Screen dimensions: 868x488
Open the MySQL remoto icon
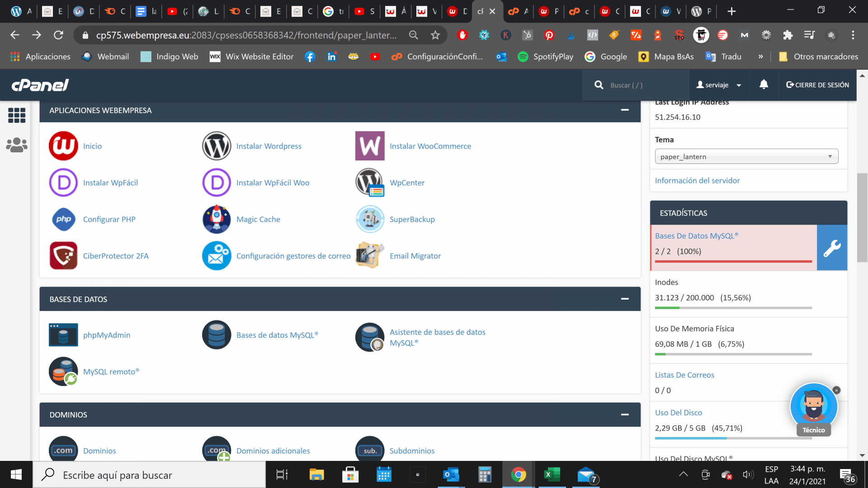click(63, 371)
